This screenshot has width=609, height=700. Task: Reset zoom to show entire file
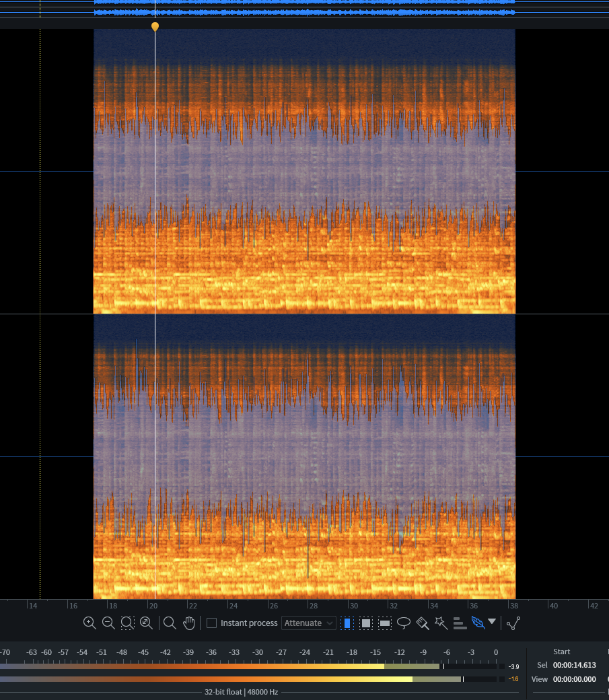click(x=146, y=623)
